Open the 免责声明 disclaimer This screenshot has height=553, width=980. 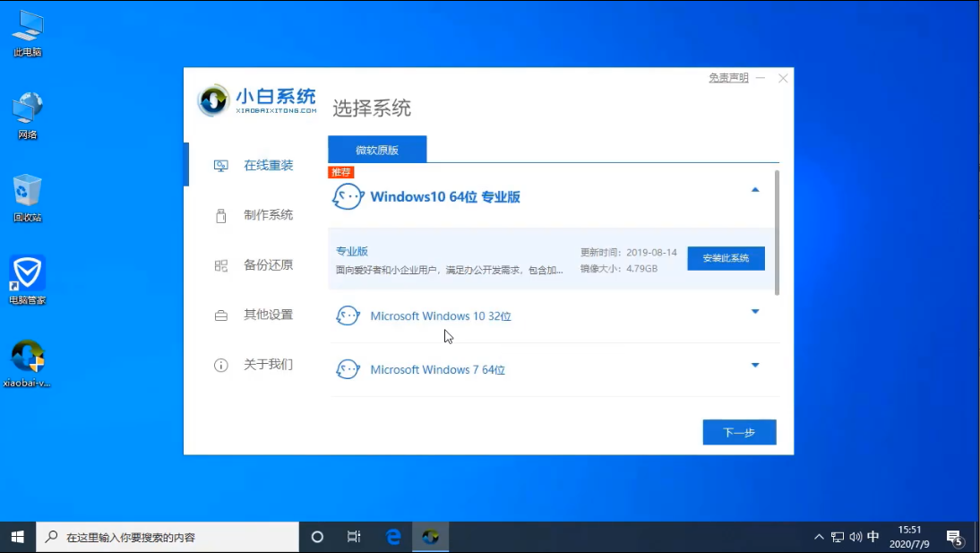(726, 78)
